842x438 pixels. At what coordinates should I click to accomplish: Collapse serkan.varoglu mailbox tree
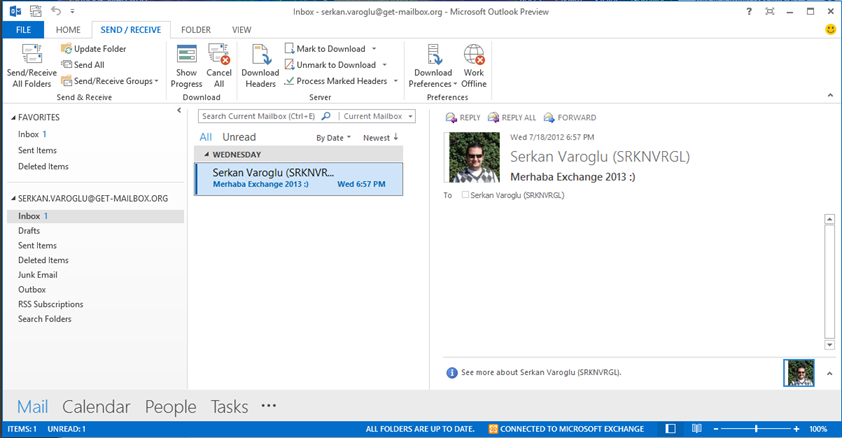click(x=13, y=199)
